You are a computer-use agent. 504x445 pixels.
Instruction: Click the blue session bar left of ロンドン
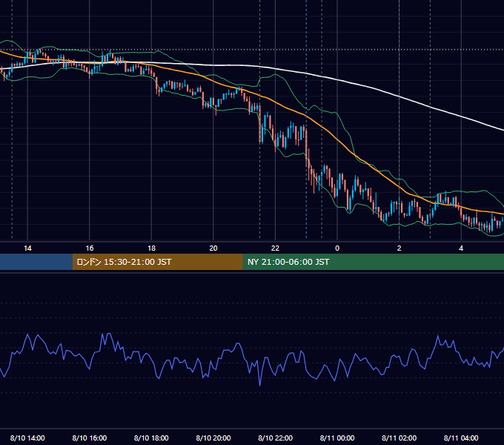[x=36, y=262]
